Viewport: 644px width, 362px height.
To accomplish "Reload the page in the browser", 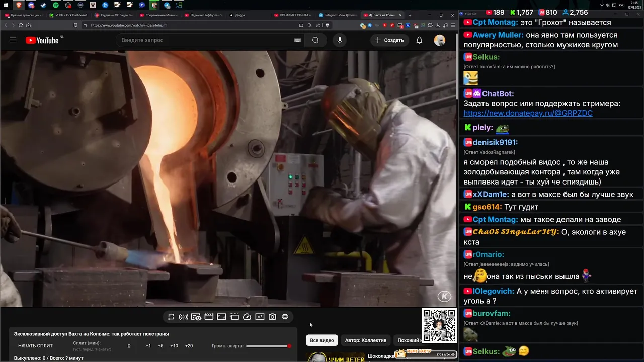I will click(21, 25).
